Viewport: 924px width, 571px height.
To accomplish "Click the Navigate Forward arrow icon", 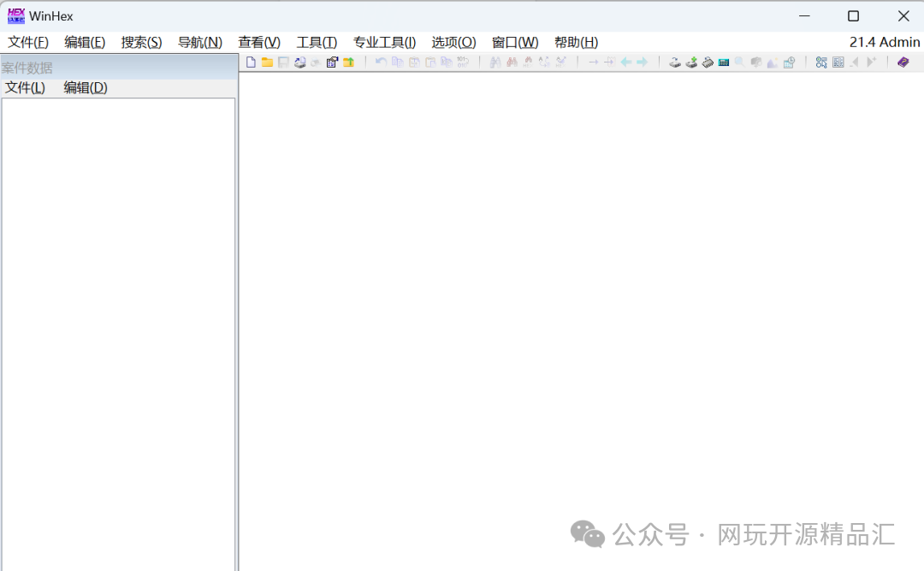I will pyautogui.click(x=642, y=62).
